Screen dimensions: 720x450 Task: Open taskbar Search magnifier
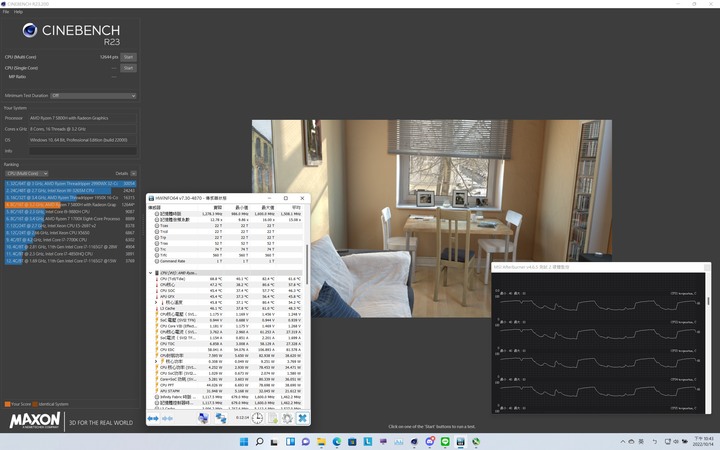(259, 442)
